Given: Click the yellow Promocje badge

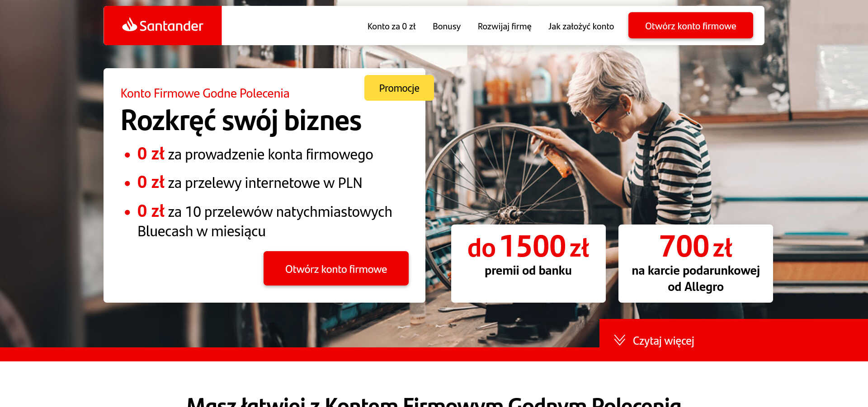Looking at the screenshot, I should click(399, 88).
